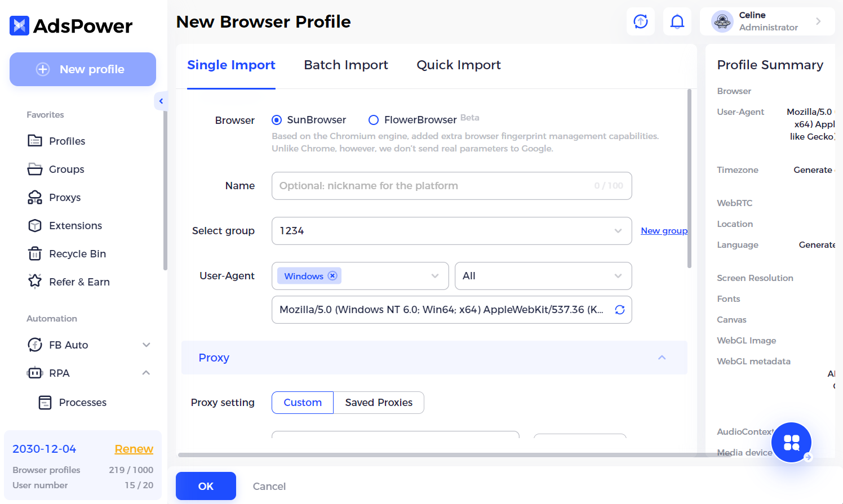The width and height of the screenshot is (843, 504).
Task: Click the New profile button
Action: coord(83,69)
